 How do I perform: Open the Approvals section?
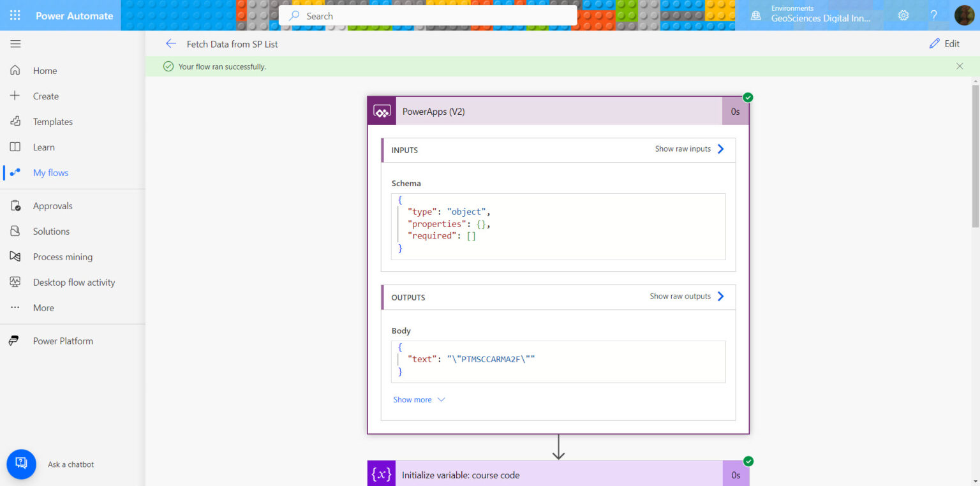pos(53,205)
